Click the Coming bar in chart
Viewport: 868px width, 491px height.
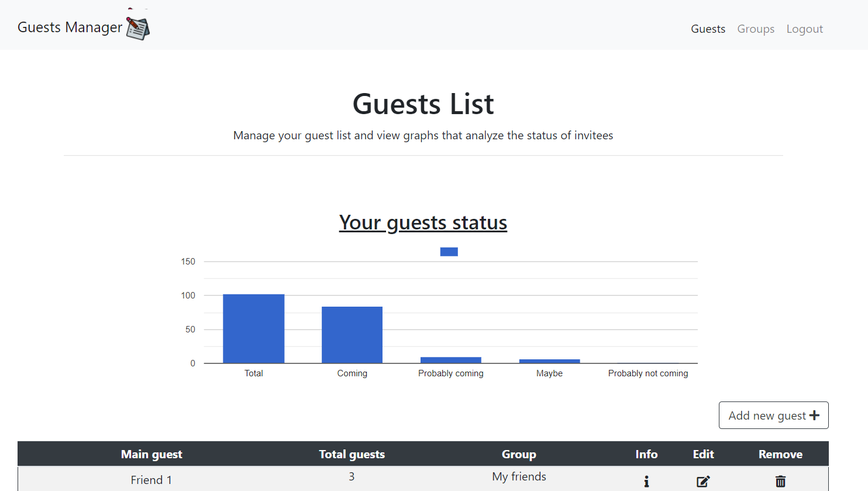352,335
